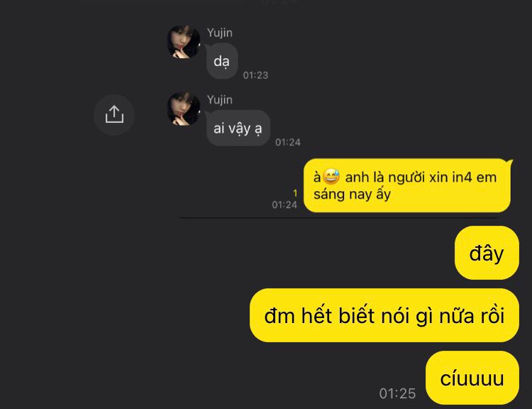Open Yujin's avatar next to 'ai vậy ạ'
This screenshot has width=532, height=409.
coord(184,109)
